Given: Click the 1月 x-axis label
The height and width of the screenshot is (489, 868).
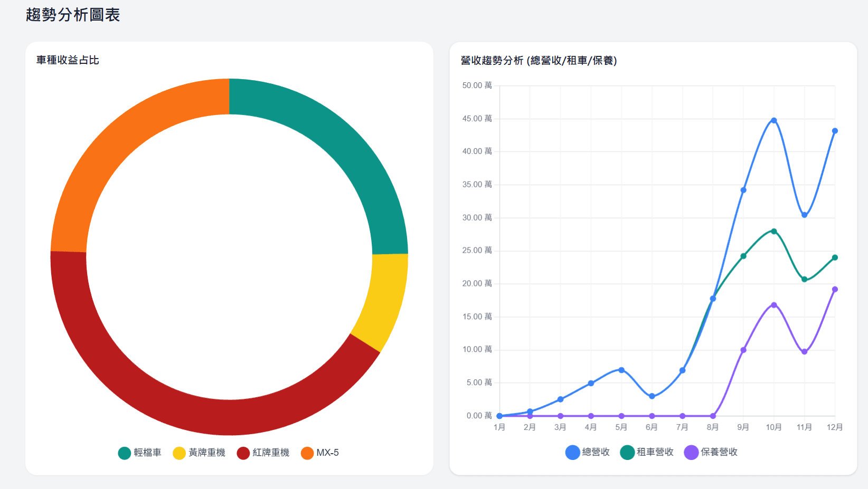Looking at the screenshot, I should point(499,427).
